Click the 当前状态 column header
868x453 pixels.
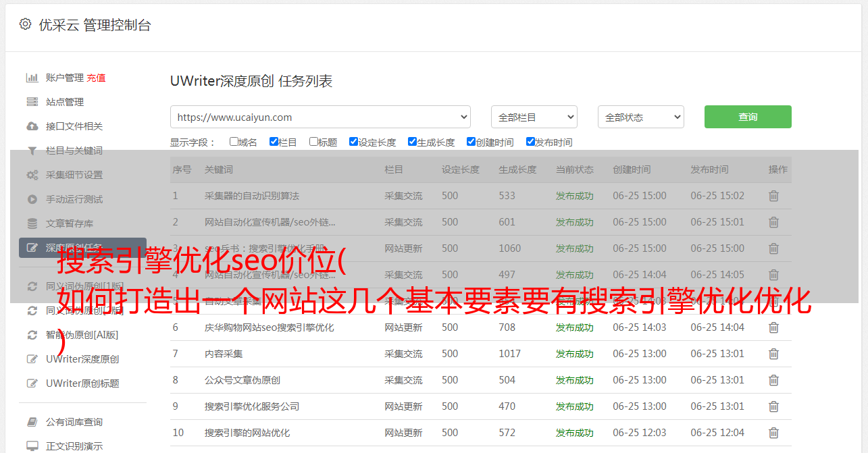point(575,169)
